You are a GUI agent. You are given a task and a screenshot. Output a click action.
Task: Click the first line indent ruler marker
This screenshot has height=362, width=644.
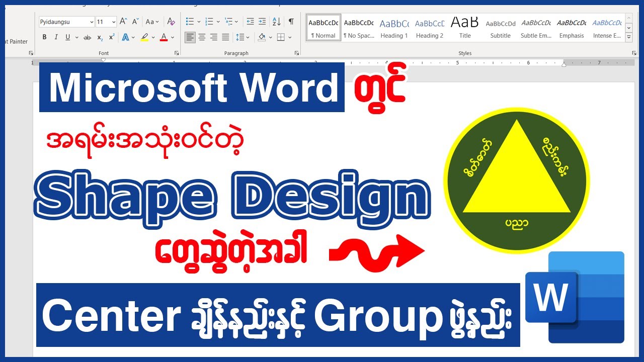pos(103,60)
